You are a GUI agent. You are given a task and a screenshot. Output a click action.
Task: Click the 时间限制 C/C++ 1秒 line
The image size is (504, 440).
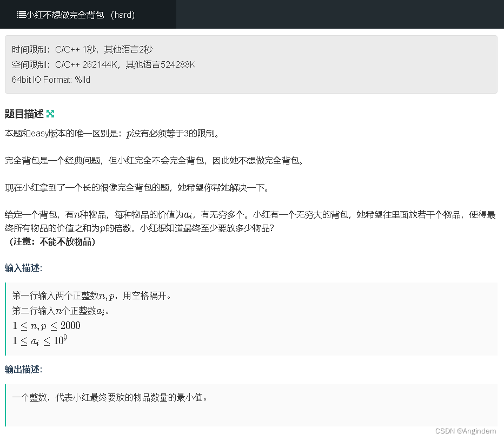(x=82, y=50)
